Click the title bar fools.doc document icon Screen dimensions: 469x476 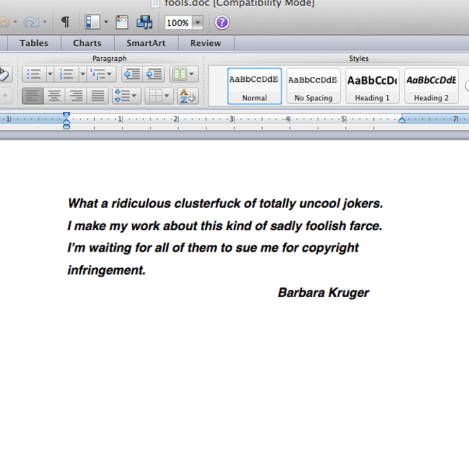[x=155, y=3]
